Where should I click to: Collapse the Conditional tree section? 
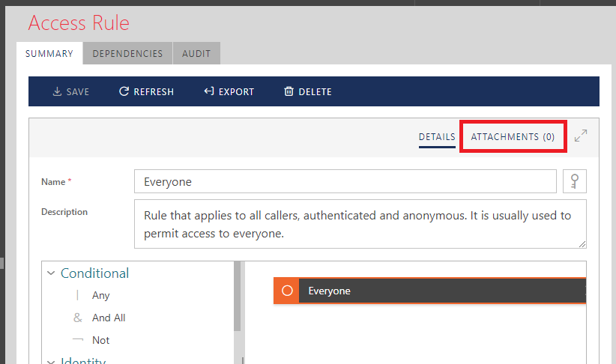click(51, 273)
